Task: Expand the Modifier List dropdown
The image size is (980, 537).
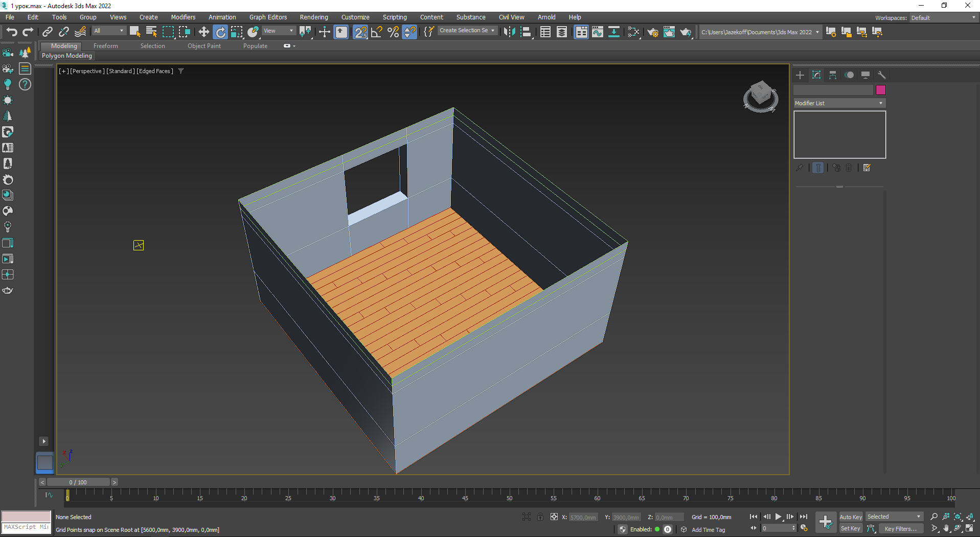Action: [839, 103]
